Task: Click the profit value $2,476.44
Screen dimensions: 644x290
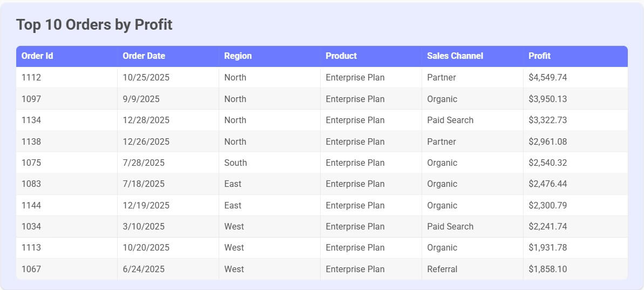Action: tap(548, 184)
